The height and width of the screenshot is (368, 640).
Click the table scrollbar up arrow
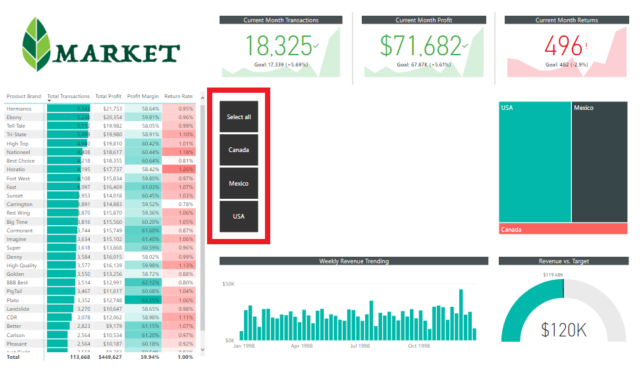click(x=202, y=98)
